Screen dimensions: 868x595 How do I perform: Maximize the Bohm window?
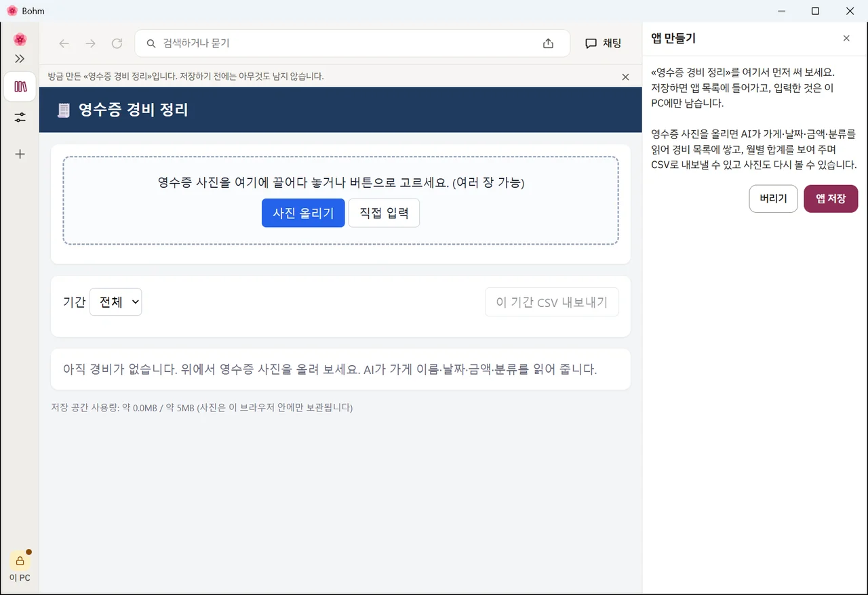pyautogui.click(x=816, y=11)
